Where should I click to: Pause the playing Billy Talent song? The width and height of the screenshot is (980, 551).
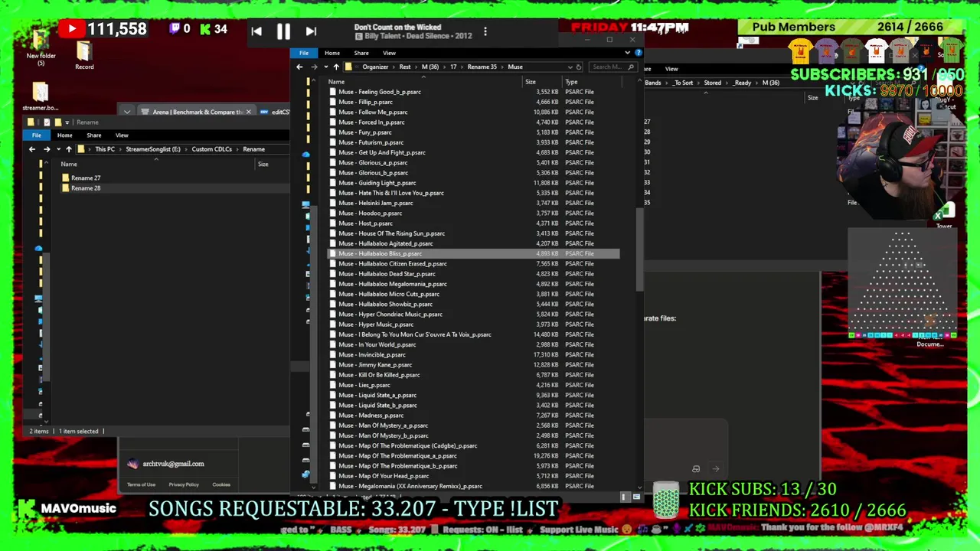pos(283,31)
